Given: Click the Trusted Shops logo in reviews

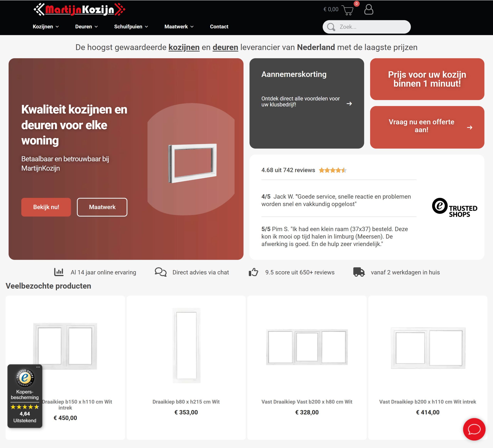Looking at the screenshot, I should 455,208.
